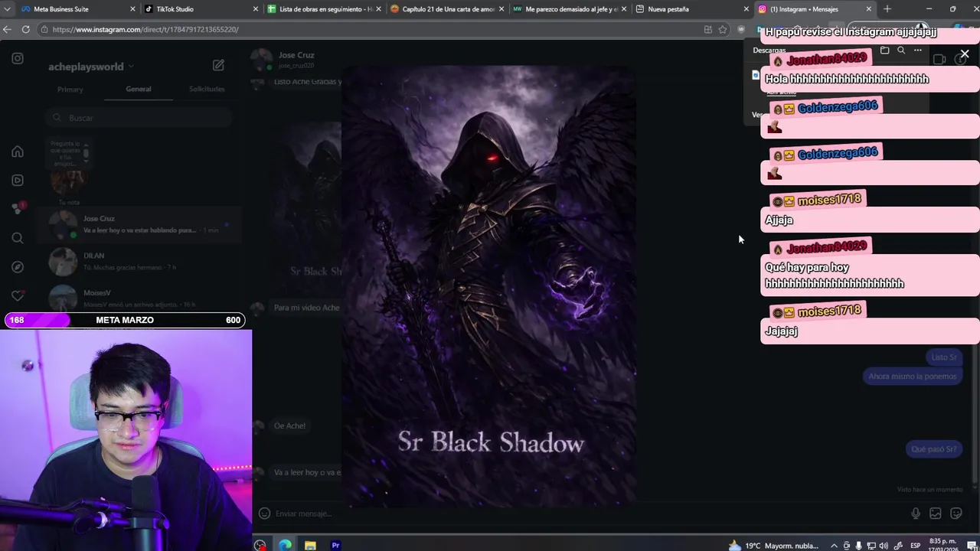Click META MARZO goal progress bar
980x551 pixels.
click(126, 320)
